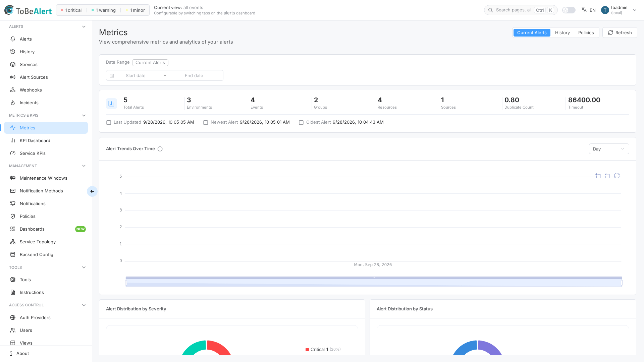Click the Start date input field

tap(136, 75)
